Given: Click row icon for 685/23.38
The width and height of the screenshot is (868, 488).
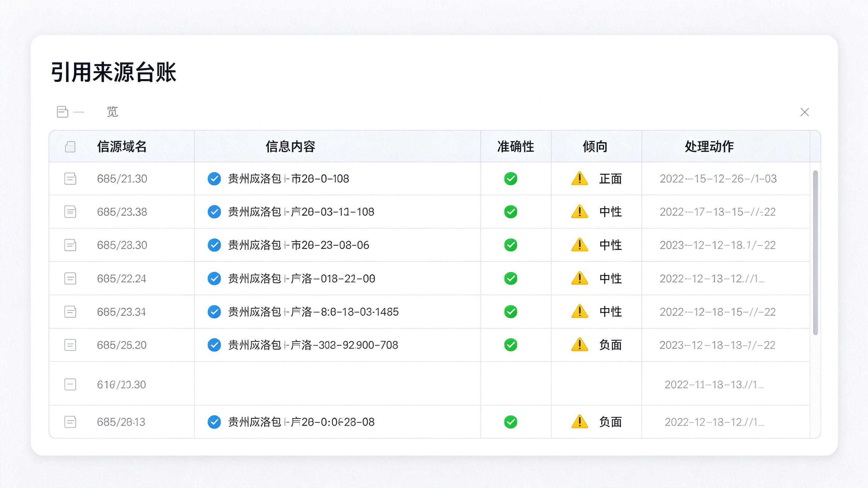Looking at the screenshot, I should [70, 212].
